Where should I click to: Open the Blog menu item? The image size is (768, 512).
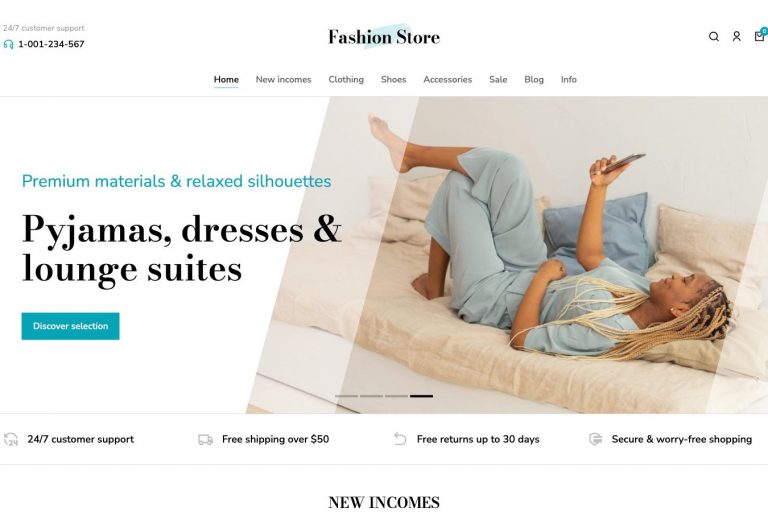tap(533, 79)
